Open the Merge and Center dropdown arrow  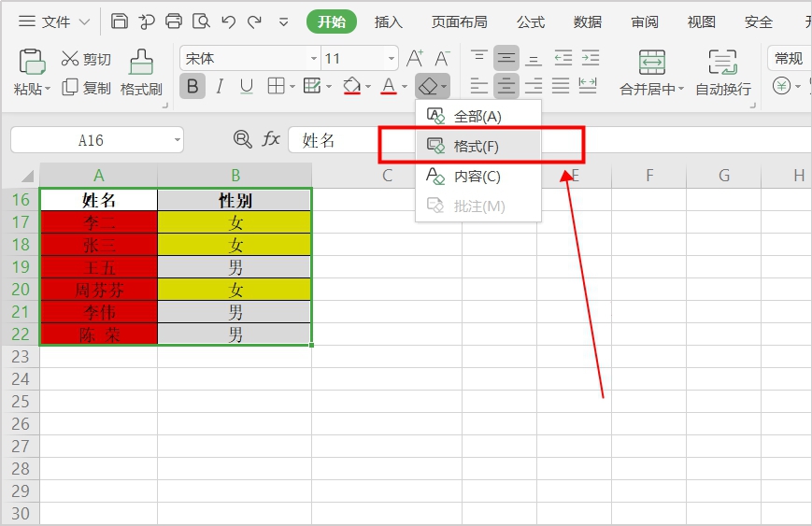point(681,89)
